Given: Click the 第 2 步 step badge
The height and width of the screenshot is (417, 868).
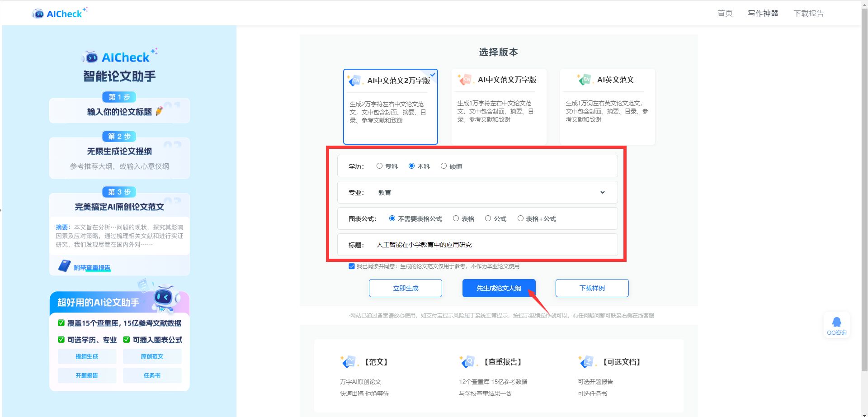Looking at the screenshot, I should (119, 136).
